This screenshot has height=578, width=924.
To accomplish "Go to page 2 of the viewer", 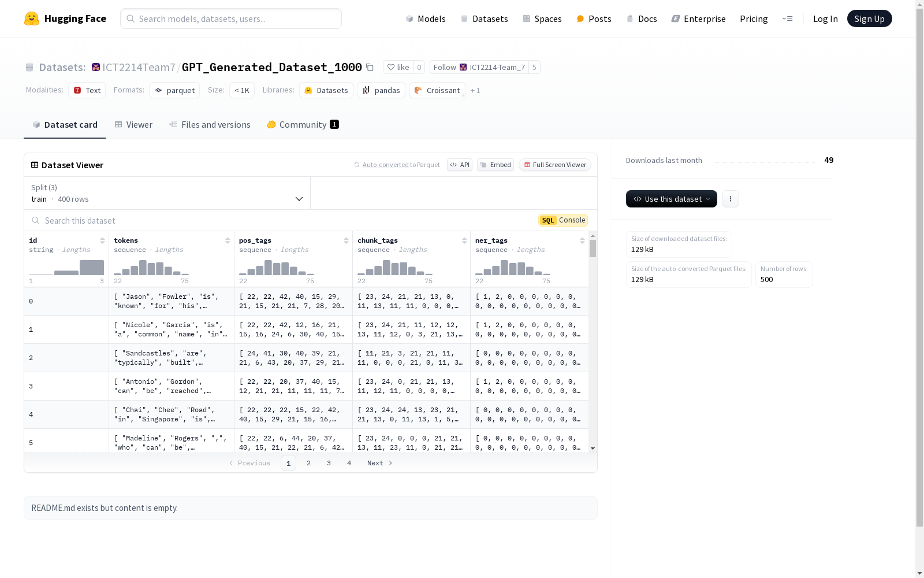I will (x=309, y=463).
